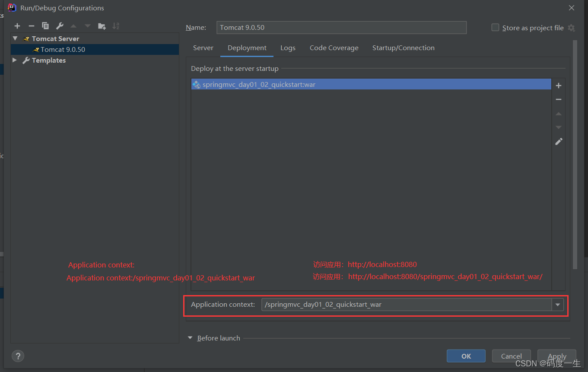The width and height of the screenshot is (588, 372).
Task: Create new folder for configurations
Action: tap(102, 26)
